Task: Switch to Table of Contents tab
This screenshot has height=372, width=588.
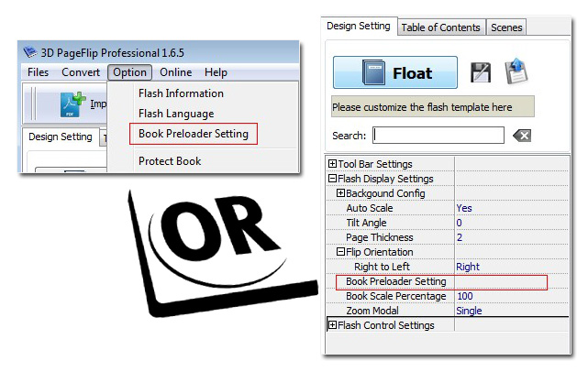Action: (441, 27)
